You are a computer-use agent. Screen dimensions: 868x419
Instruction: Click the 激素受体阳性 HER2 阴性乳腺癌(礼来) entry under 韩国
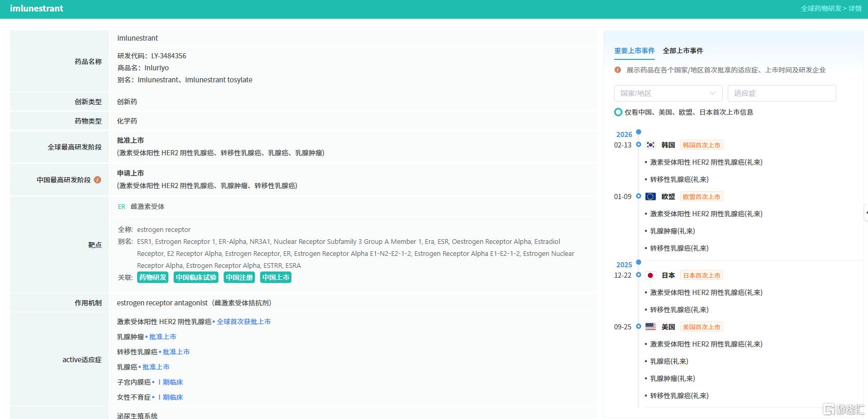tap(706, 162)
